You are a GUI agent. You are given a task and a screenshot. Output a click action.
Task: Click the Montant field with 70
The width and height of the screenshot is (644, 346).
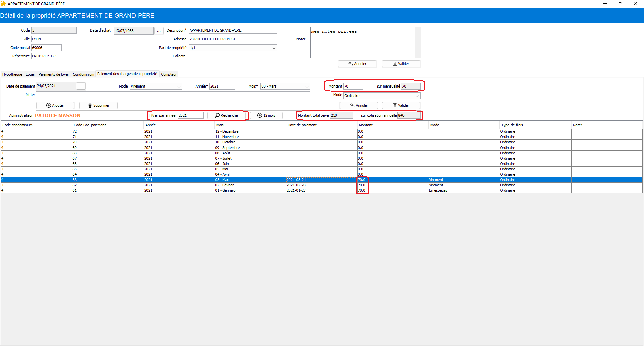coord(353,86)
